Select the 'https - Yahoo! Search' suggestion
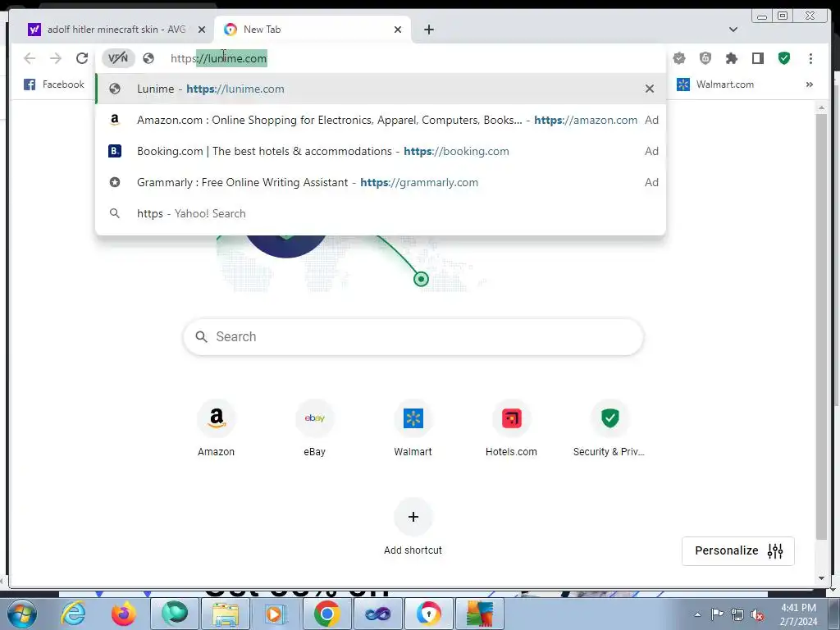 [381, 213]
